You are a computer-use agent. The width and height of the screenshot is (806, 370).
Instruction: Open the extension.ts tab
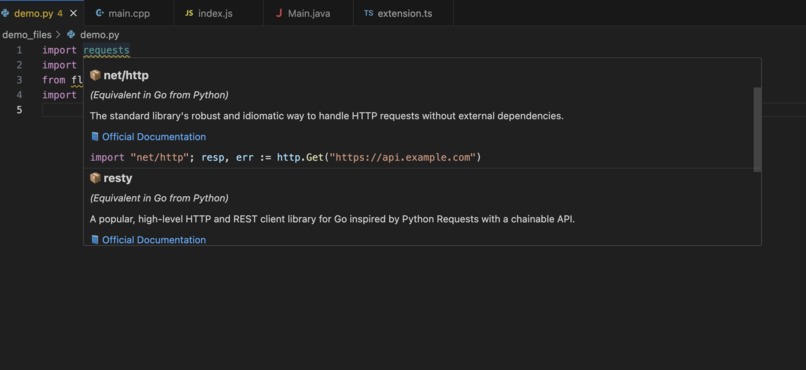[x=405, y=13]
